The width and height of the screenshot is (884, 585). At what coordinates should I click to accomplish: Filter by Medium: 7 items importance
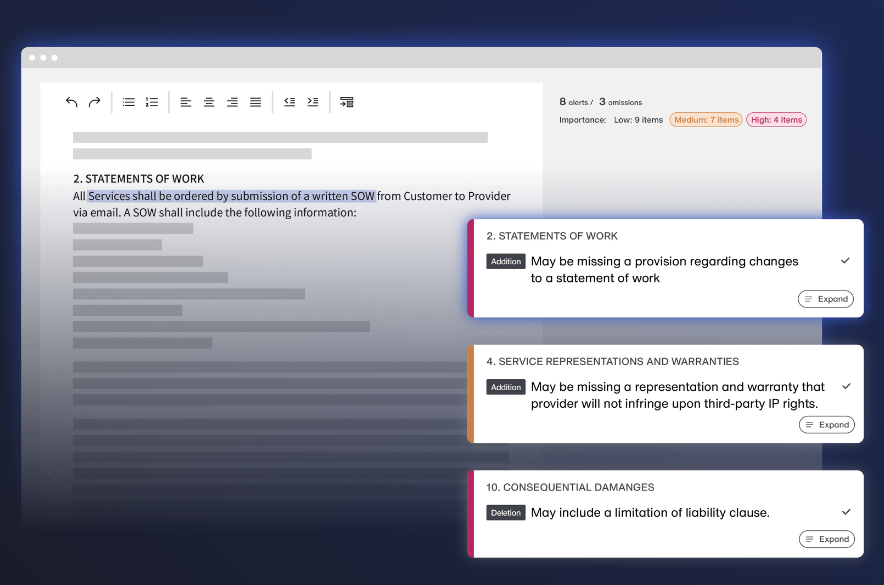click(x=705, y=120)
